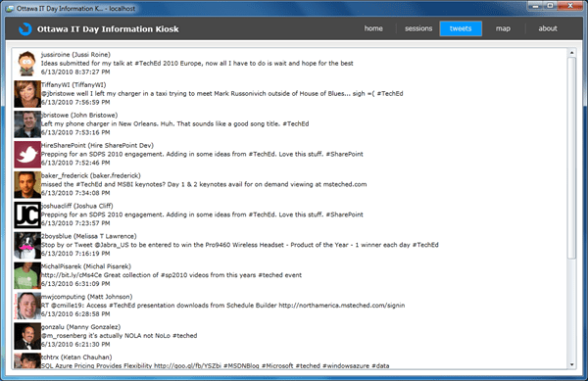This screenshot has width=588, height=381.
Task: Switch to the sessions tab
Action: [418, 28]
